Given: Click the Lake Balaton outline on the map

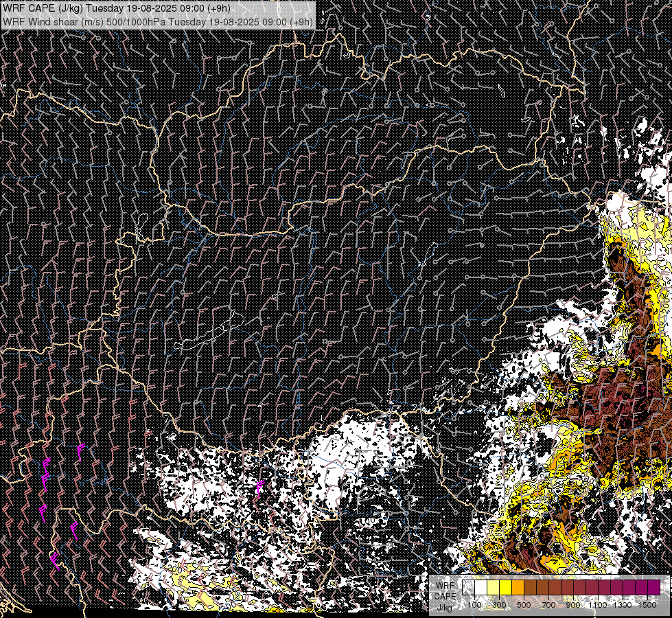Looking at the screenshot, I should pyautogui.click(x=209, y=331).
